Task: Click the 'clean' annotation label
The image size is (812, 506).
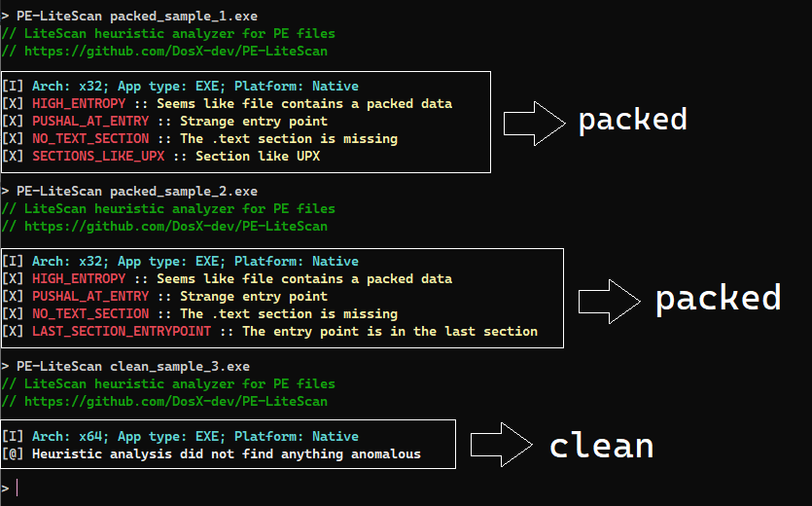Action: click(x=601, y=446)
